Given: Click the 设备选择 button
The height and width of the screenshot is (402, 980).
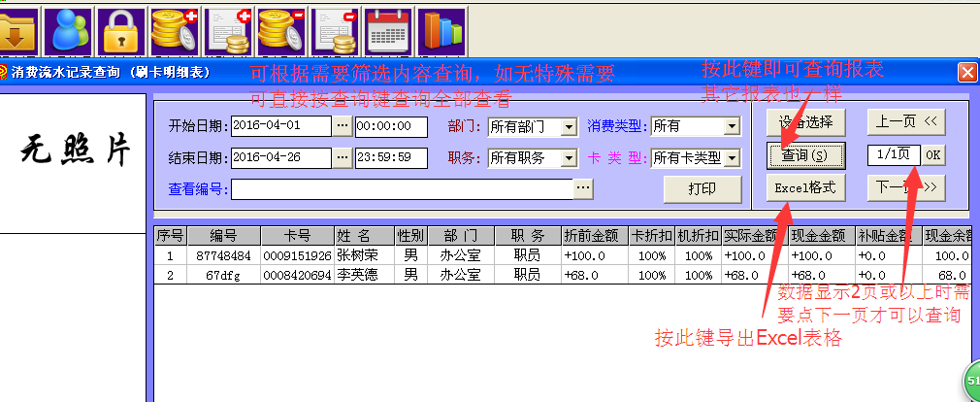Looking at the screenshot, I should tap(805, 122).
